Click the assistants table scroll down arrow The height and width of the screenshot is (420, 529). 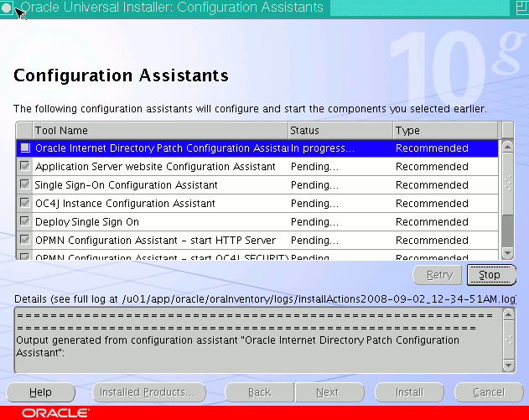tap(508, 253)
